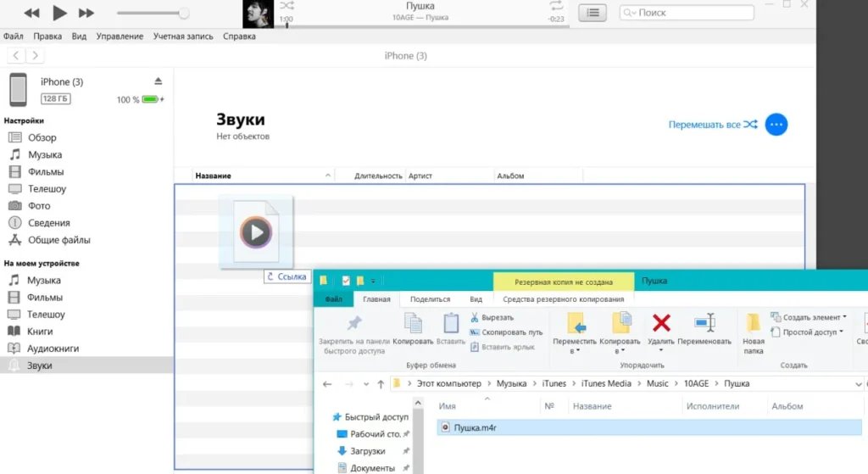
Task: Eject the iPhone (3) device
Action: pyautogui.click(x=159, y=81)
